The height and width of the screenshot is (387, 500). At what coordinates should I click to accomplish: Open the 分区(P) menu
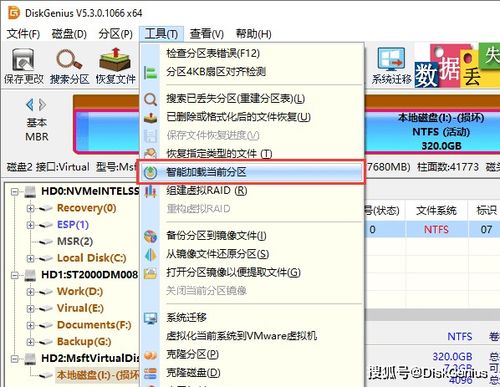115,34
